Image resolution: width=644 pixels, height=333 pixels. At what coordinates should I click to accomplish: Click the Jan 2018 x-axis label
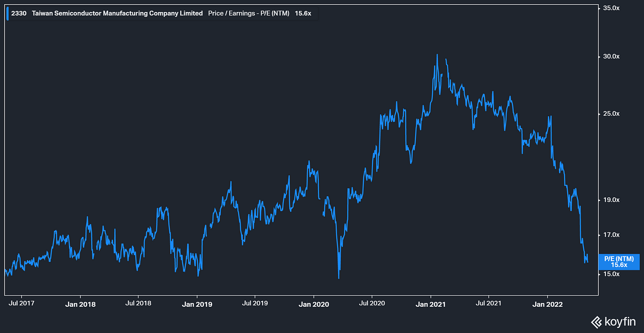coord(80,304)
